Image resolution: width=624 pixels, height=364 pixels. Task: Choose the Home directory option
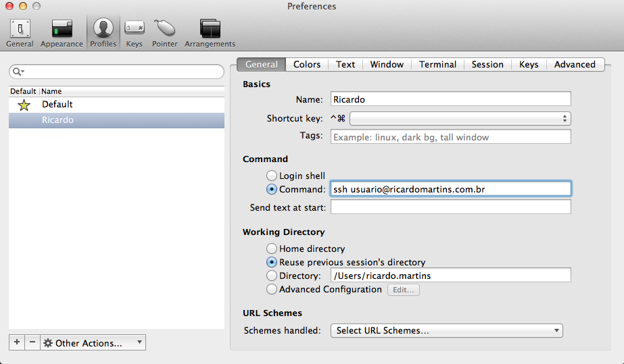271,249
